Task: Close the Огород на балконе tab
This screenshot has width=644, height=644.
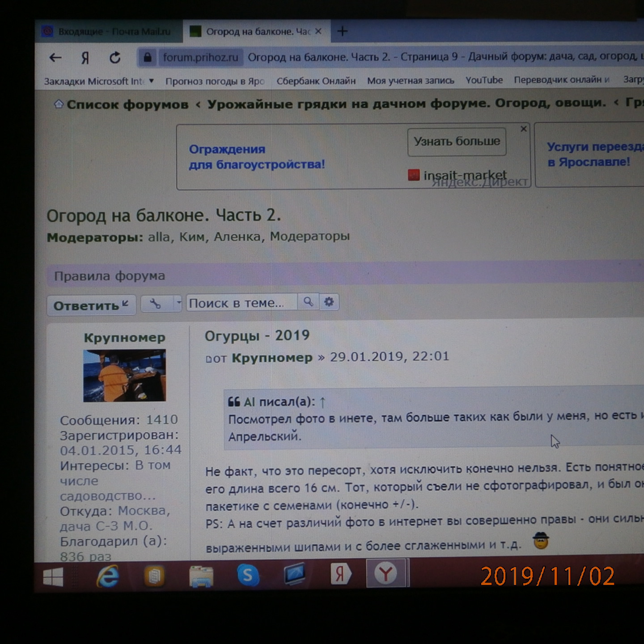Action: click(x=318, y=31)
